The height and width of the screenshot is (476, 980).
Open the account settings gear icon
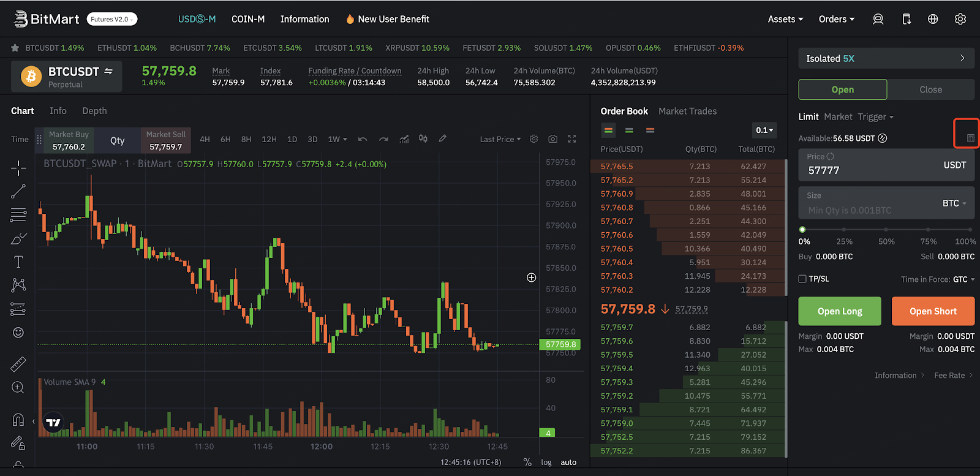click(x=960, y=19)
